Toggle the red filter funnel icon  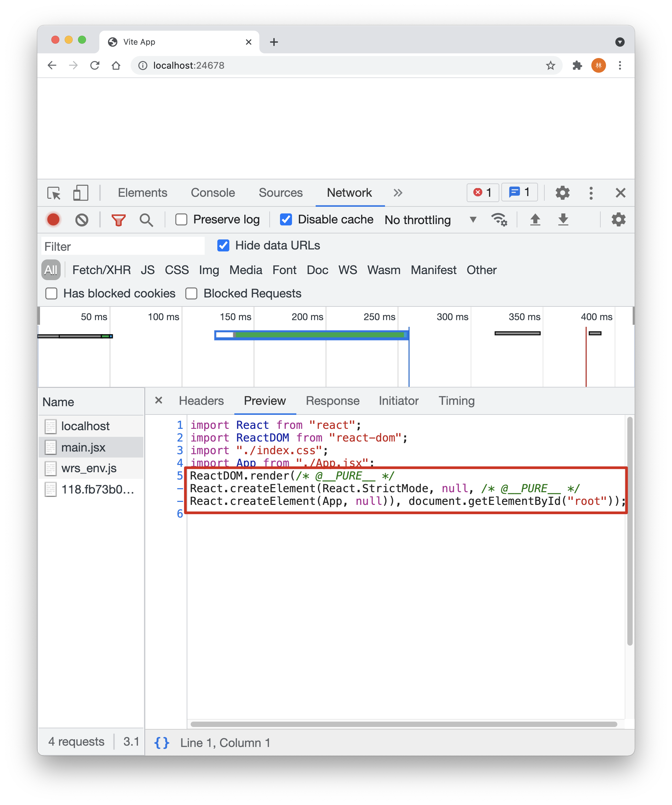tap(118, 220)
